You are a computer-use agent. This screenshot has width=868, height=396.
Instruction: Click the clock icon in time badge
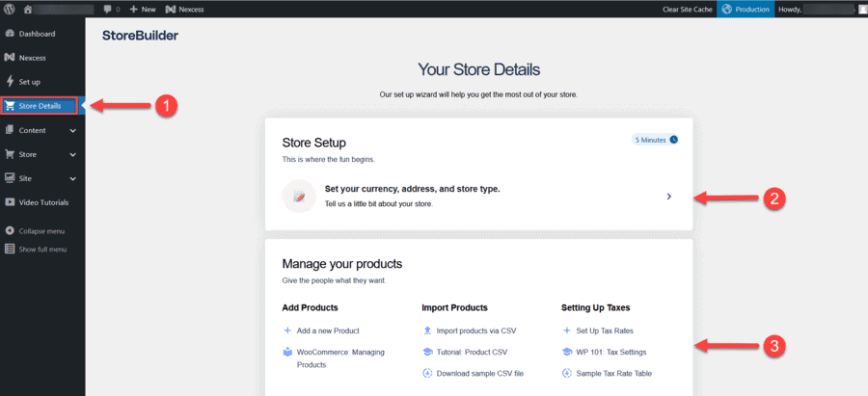pyautogui.click(x=674, y=140)
